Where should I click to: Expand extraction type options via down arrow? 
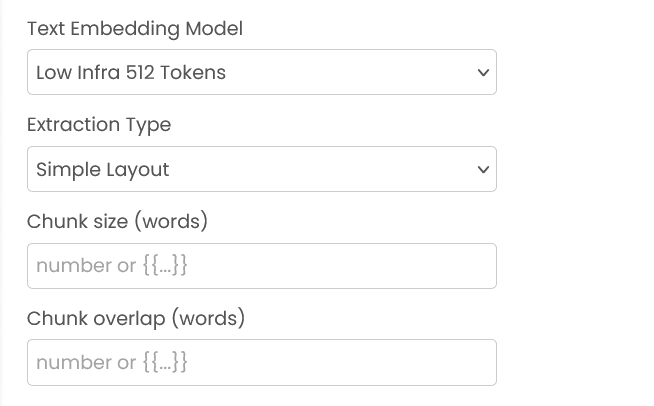coord(483,169)
